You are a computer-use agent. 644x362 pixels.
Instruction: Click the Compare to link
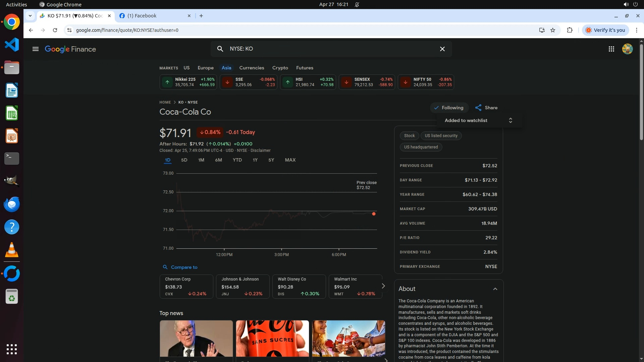click(184, 267)
